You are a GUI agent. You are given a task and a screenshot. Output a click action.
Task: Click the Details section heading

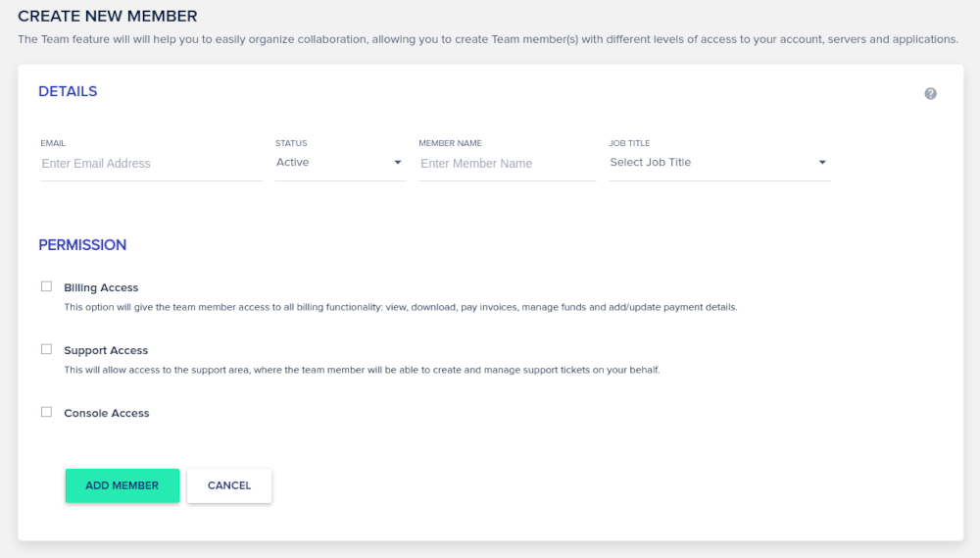click(68, 91)
